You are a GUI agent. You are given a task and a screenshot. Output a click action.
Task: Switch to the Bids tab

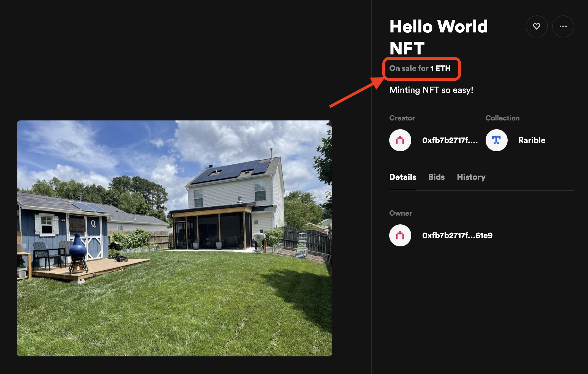[436, 177]
